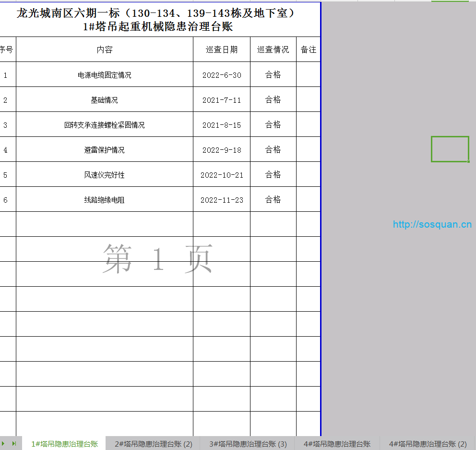
Task: Click 合格 beside 风速仪完好性 row
Action: [x=273, y=174]
